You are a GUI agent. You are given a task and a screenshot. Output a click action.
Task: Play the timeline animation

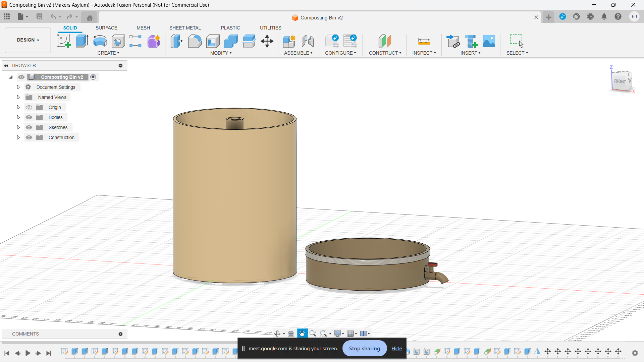coord(28,353)
